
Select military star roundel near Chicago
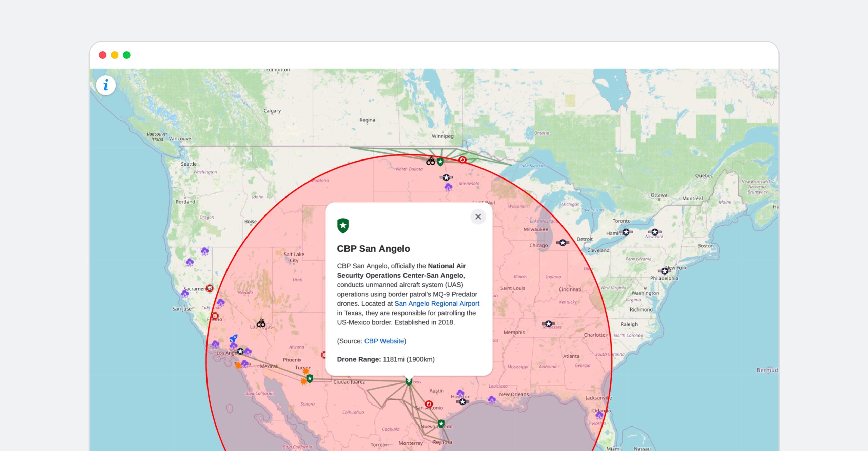click(x=563, y=243)
